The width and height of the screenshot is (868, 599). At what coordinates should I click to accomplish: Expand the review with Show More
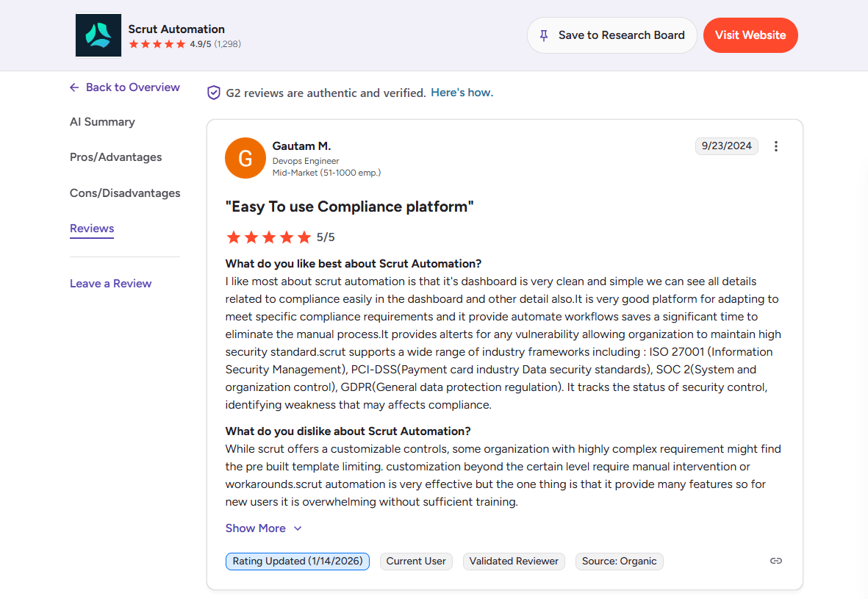[x=255, y=528]
